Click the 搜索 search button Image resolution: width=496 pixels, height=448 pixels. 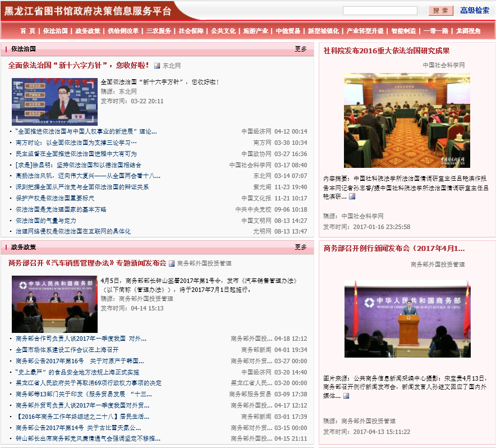(440, 11)
